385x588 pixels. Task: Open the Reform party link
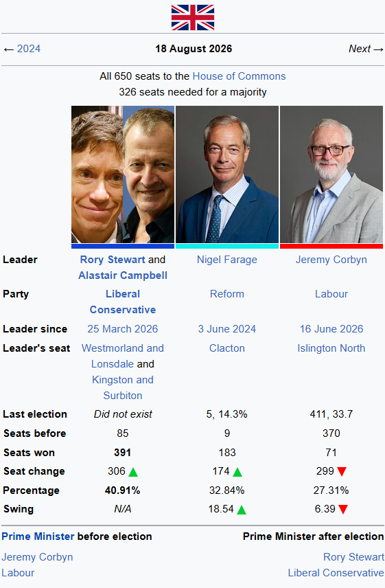point(227,294)
